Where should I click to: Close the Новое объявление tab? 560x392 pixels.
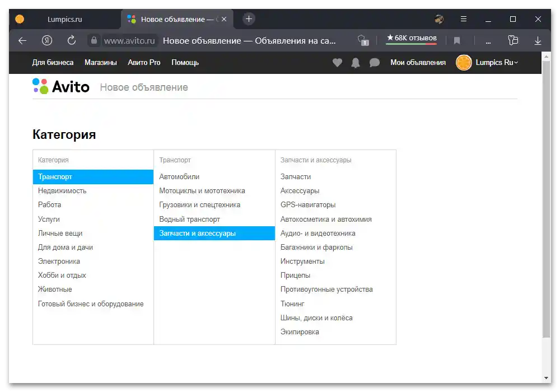coord(224,19)
